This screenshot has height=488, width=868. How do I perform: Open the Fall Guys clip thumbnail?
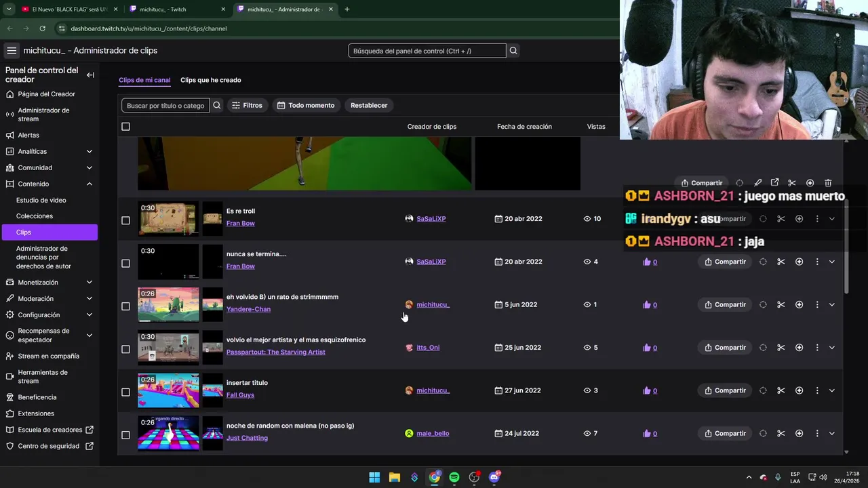coord(168,390)
